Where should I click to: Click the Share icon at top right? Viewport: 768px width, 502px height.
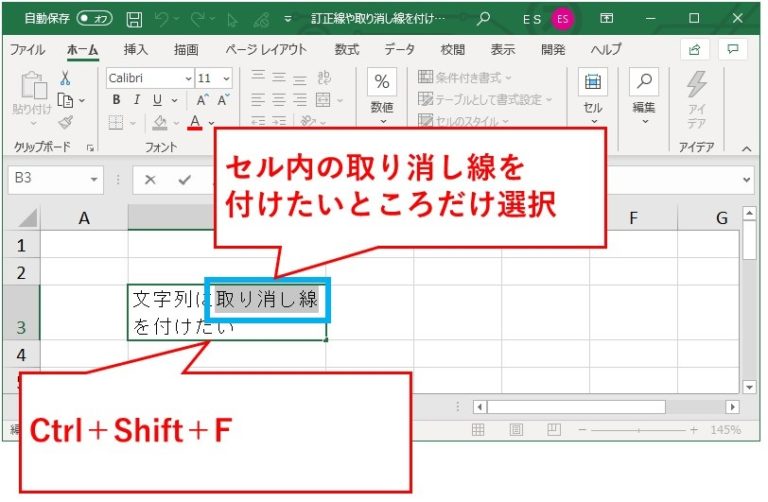pyautogui.click(x=693, y=49)
